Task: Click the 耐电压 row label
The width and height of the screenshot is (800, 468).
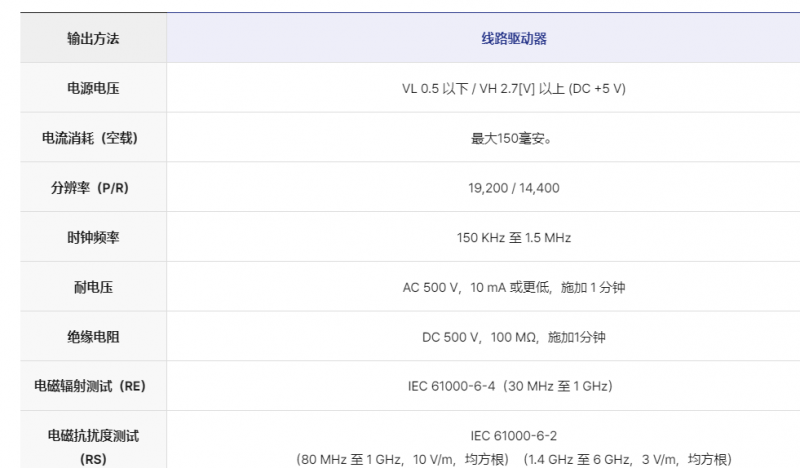Action: (93, 287)
